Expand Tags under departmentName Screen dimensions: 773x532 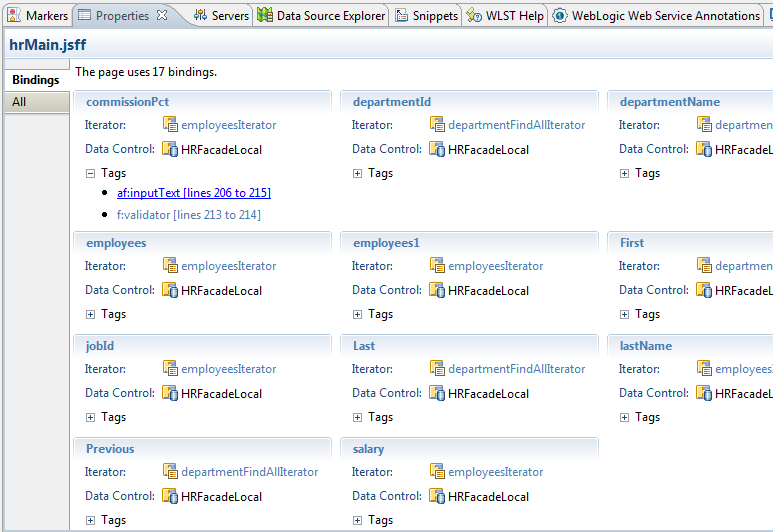point(625,174)
